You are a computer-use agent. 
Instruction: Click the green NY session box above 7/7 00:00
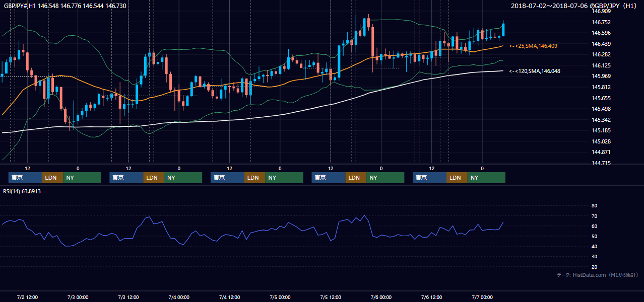click(486, 178)
